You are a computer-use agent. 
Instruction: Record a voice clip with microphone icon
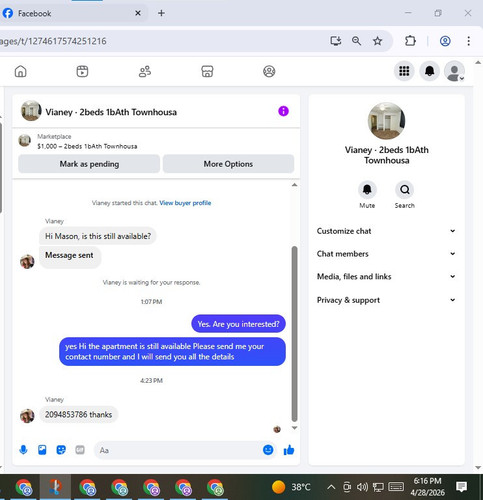(x=23, y=450)
